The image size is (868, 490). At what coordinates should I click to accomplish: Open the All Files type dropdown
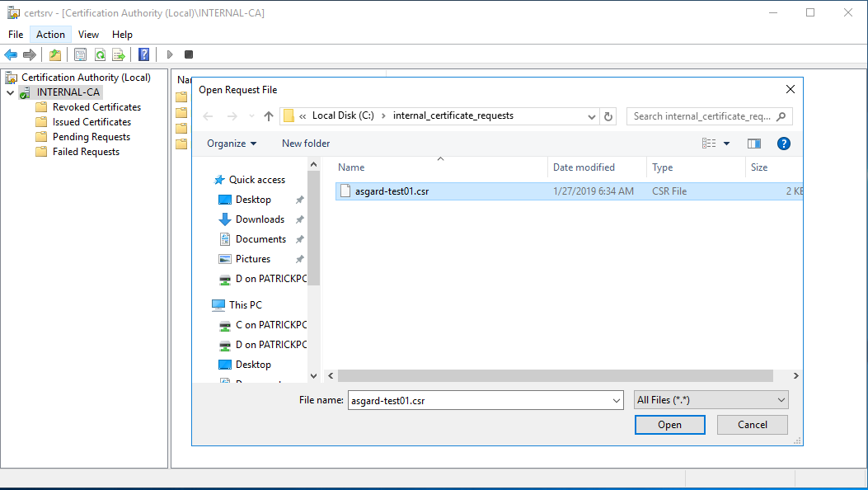click(x=711, y=400)
